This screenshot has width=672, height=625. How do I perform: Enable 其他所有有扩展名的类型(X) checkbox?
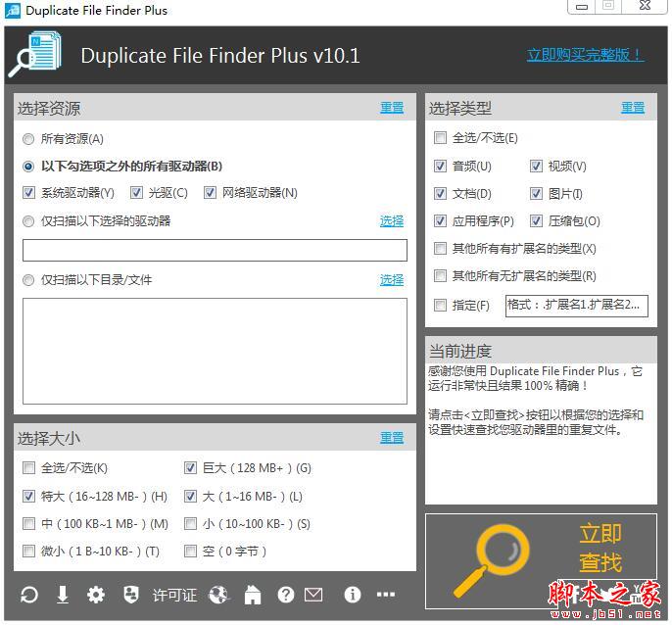click(x=440, y=249)
